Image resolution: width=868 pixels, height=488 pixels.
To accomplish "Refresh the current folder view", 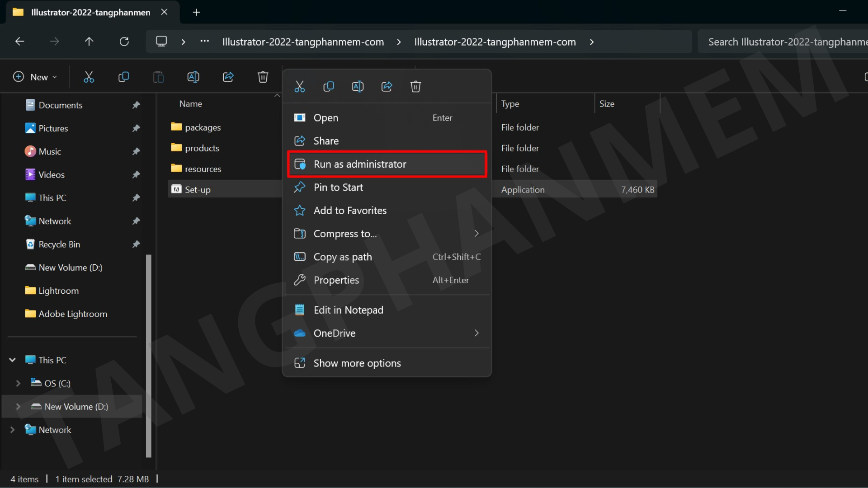I will tap(124, 42).
